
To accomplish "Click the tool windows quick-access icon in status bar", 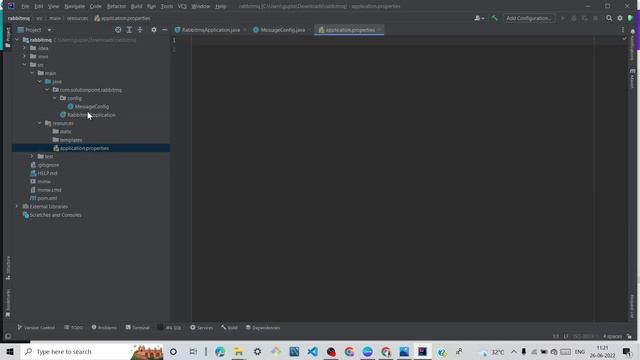I will pyautogui.click(x=8, y=336).
